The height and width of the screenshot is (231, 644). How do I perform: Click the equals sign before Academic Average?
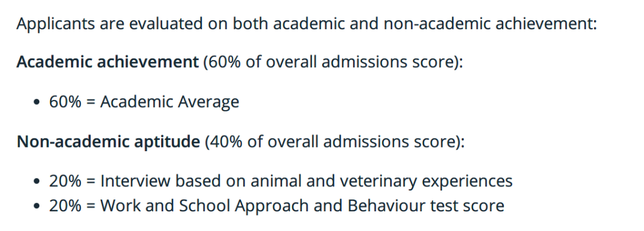(91, 102)
